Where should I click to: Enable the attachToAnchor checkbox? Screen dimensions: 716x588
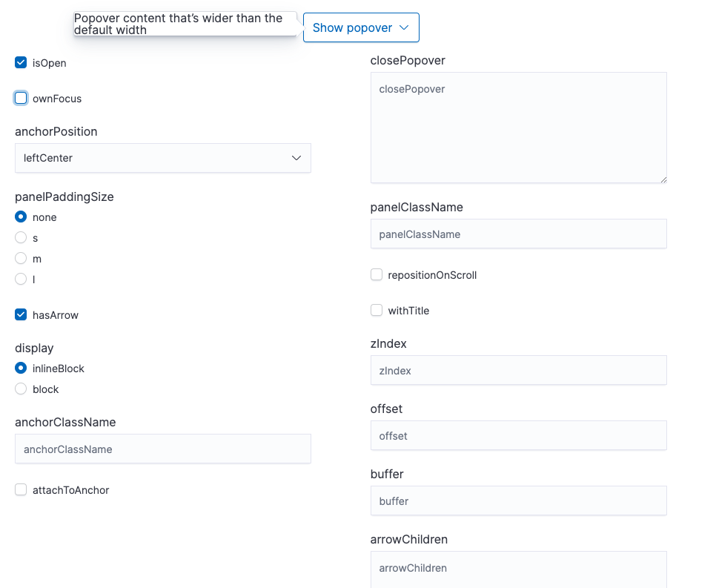click(x=21, y=489)
